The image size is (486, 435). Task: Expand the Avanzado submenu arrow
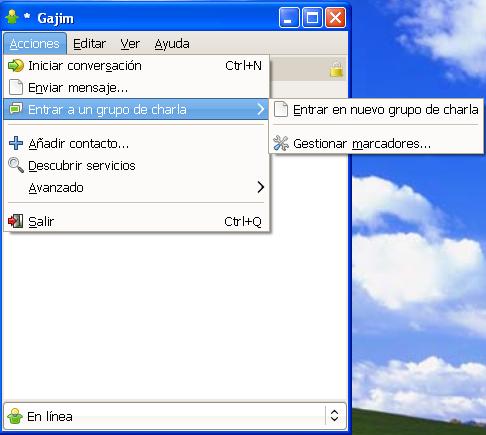pos(261,187)
